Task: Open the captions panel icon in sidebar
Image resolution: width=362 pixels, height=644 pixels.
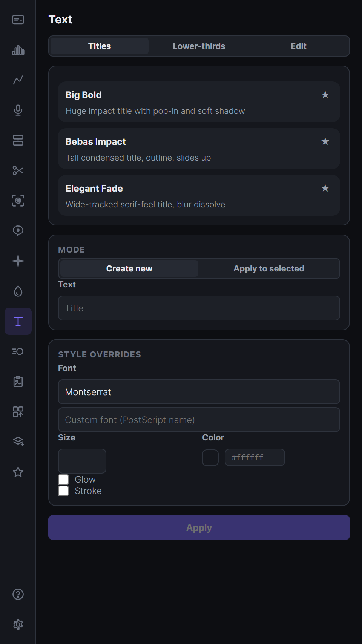Action: pyautogui.click(x=18, y=20)
